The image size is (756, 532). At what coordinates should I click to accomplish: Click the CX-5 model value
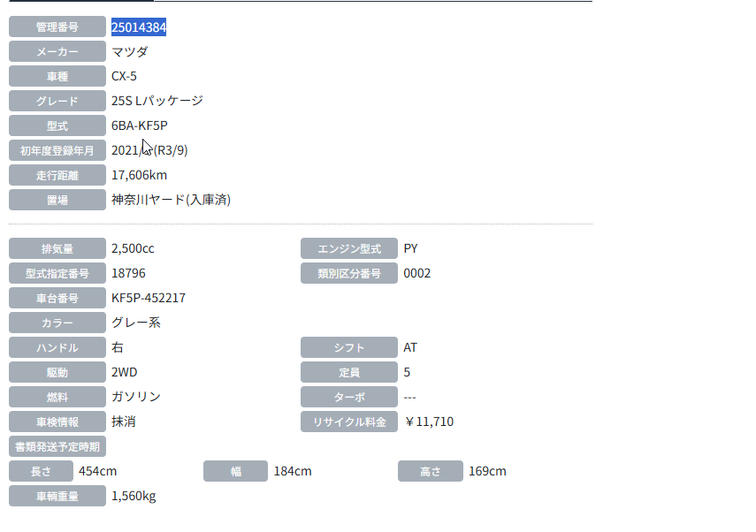[x=124, y=76]
